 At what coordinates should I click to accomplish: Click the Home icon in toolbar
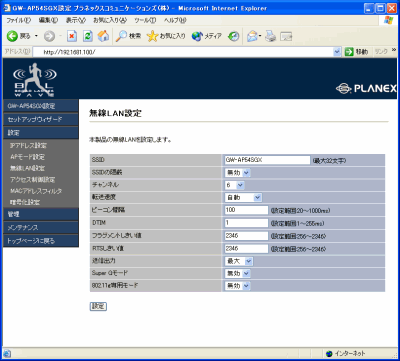click(103, 36)
